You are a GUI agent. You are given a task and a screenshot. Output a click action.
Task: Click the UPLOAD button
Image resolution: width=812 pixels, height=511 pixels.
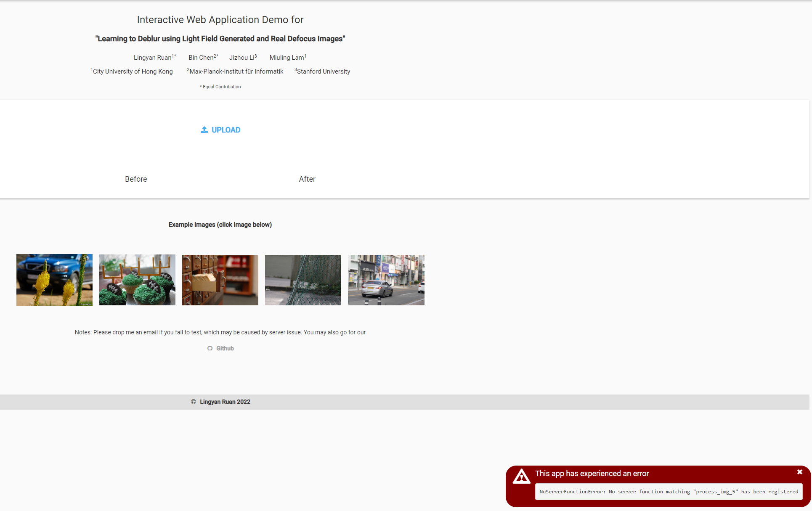click(220, 130)
